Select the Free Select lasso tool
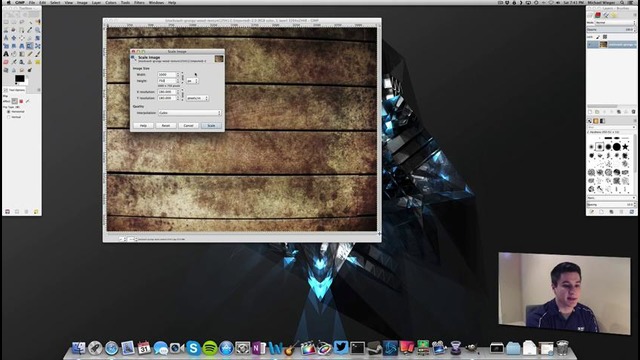This screenshot has width=640, height=360. 22,22
